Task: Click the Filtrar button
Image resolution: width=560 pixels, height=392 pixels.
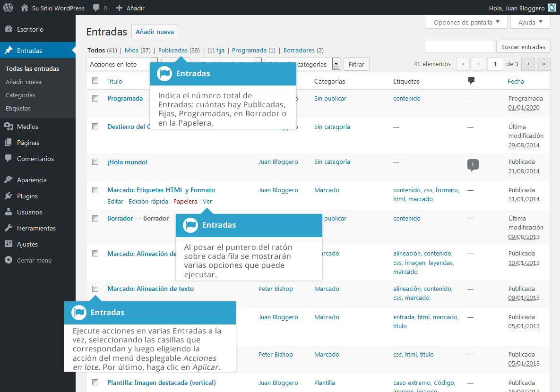Action: [356, 64]
